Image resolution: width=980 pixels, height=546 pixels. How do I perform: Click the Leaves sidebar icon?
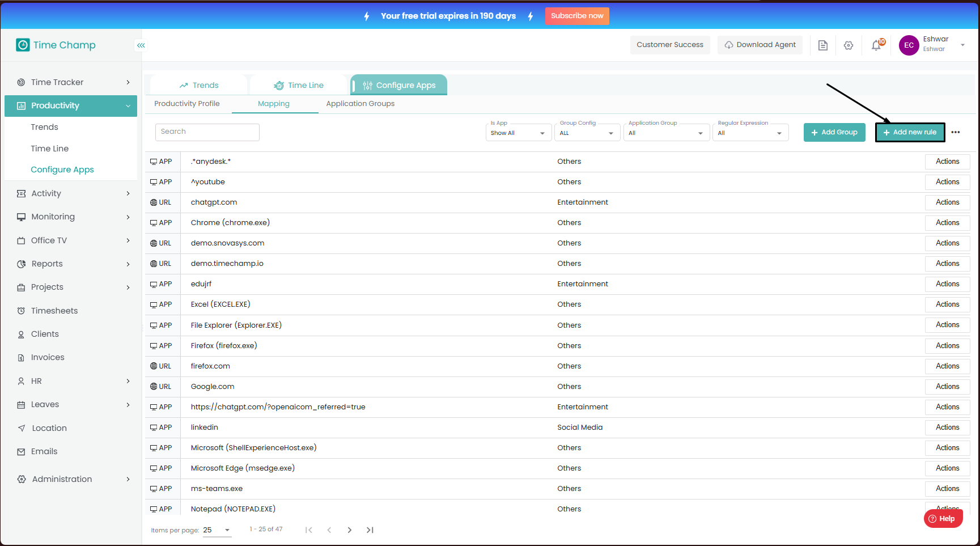point(21,405)
